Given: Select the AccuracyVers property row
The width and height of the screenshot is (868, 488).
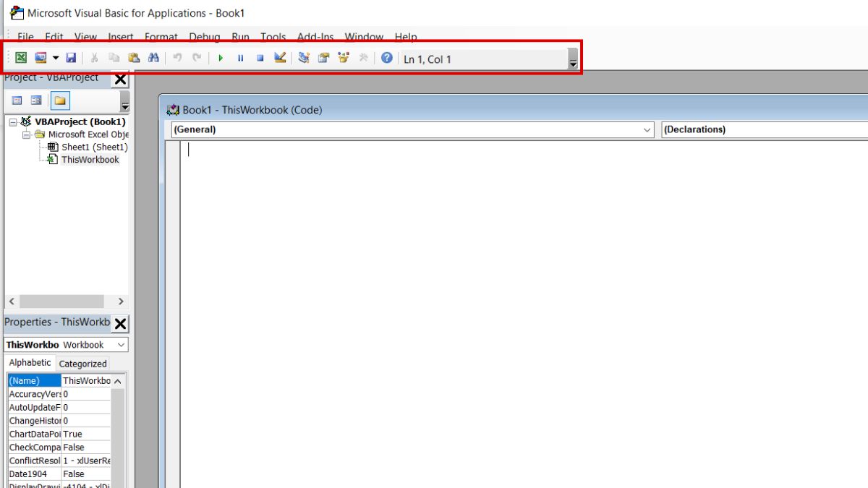Looking at the screenshot, I should tap(59, 394).
